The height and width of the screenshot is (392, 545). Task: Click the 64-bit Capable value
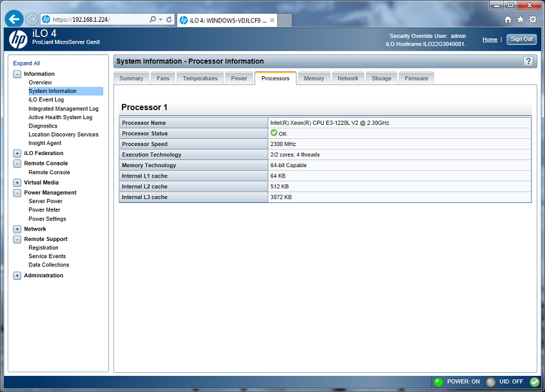coord(289,165)
